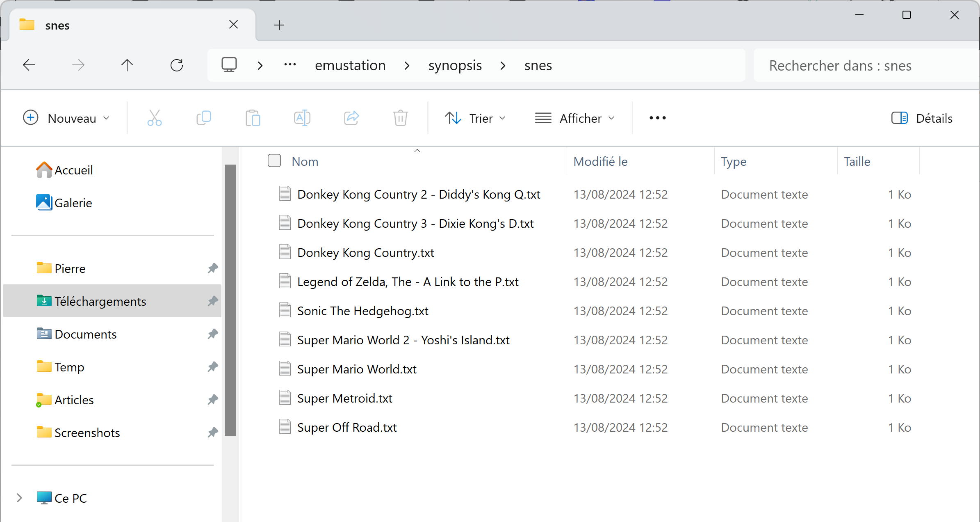Screen dimensions: 980x522
Task: Click the pin icon next to Screenshots
Action: (212, 433)
